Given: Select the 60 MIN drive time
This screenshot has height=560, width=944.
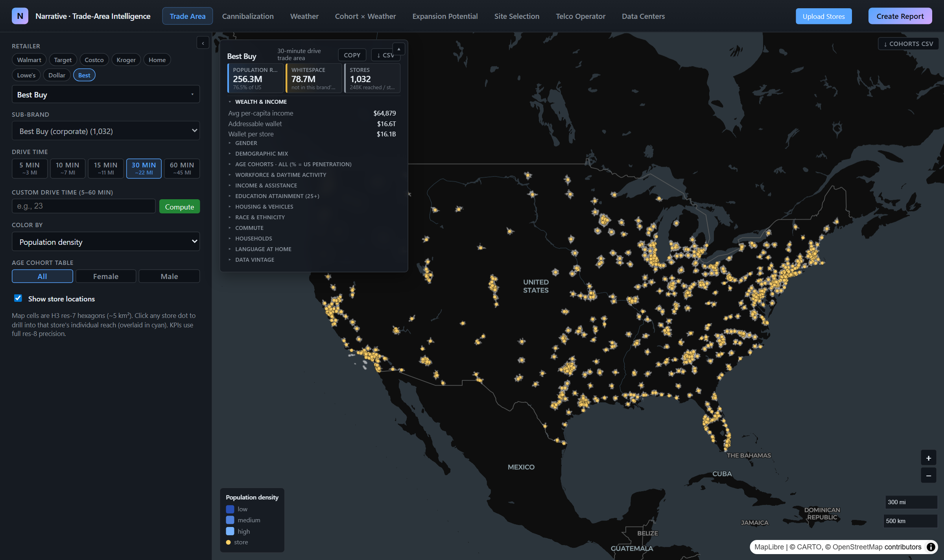Looking at the screenshot, I should (182, 168).
